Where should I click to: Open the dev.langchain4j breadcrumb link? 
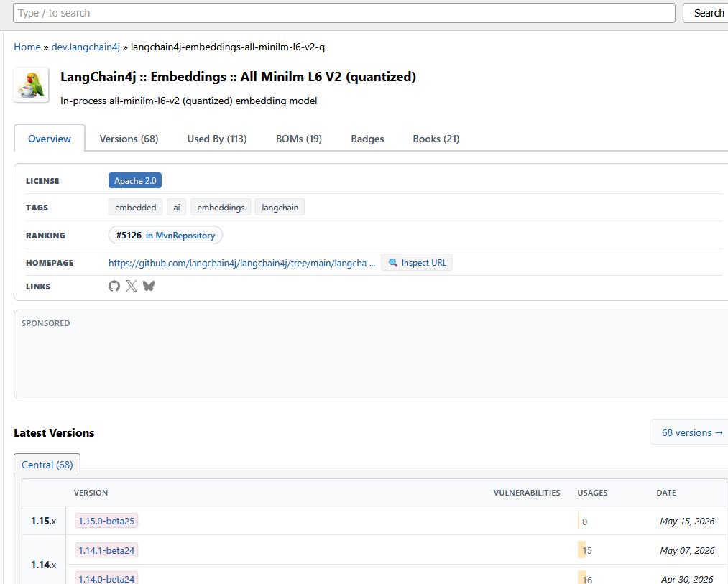(x=86, y=47)
